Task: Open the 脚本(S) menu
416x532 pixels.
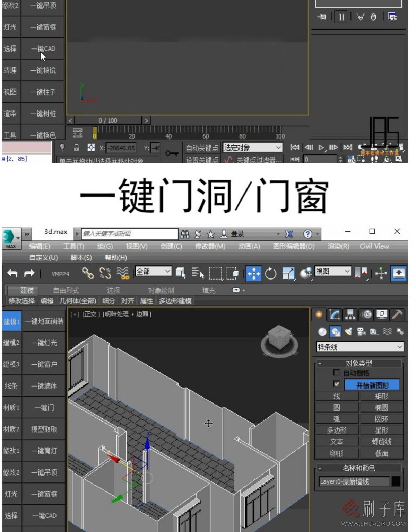Action: click(81, 258)
